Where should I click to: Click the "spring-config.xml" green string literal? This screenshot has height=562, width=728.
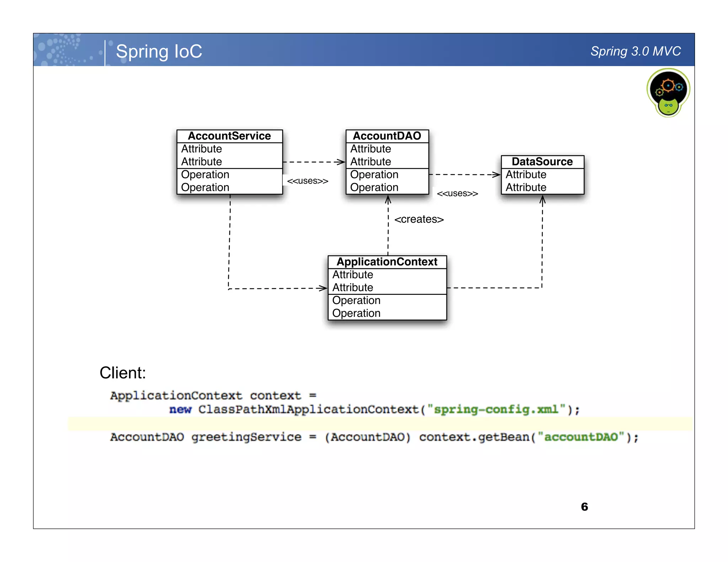tap(496, 410)
